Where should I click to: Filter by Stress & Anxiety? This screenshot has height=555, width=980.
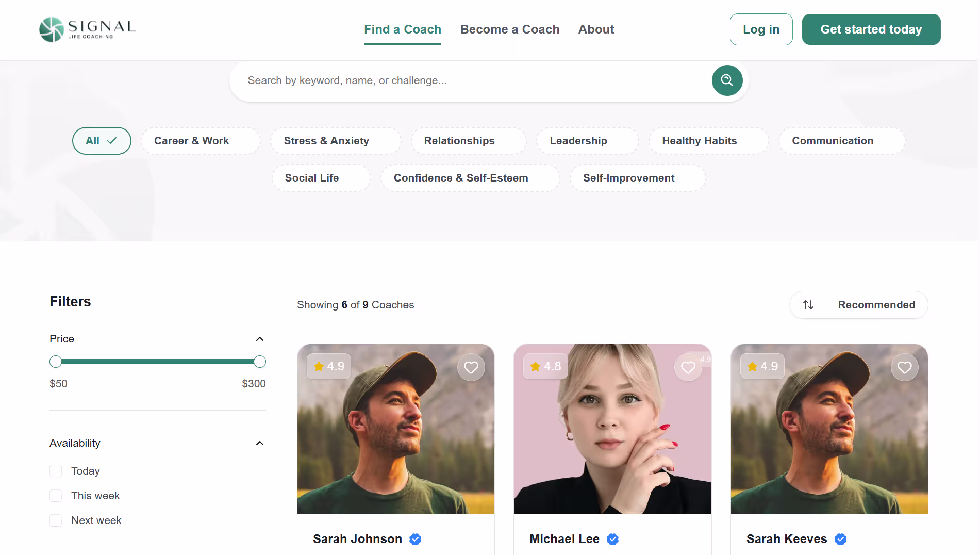pyautogui.click(x=336, y=141)
